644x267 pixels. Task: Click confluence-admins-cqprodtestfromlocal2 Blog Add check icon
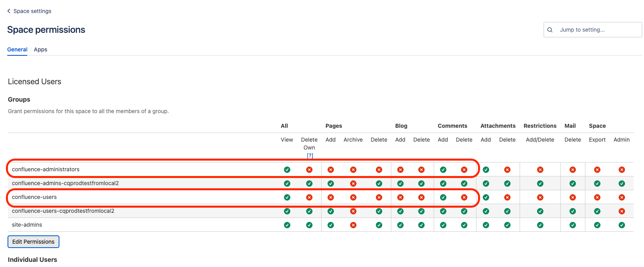400,184
